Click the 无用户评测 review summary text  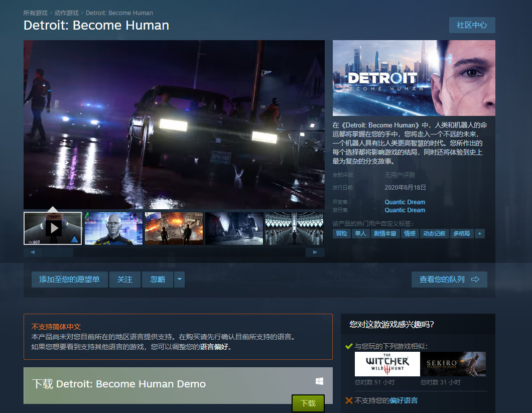pyautogui.click(x=400, y=175)
